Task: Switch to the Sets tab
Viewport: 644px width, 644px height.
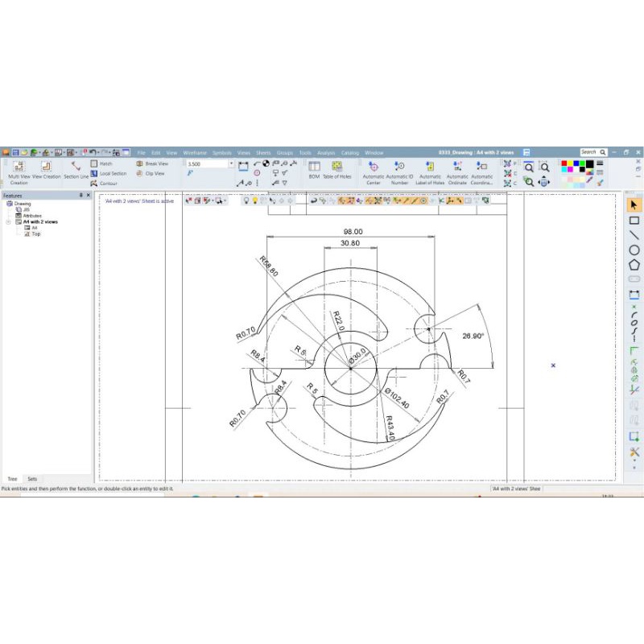Action: [32, 478]
